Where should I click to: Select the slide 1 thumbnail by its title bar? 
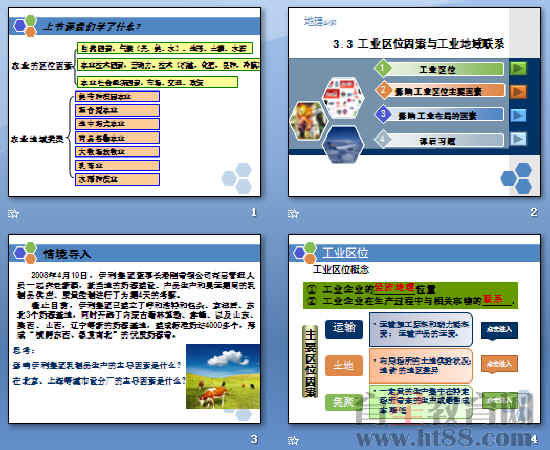click(x=135, y=26)
